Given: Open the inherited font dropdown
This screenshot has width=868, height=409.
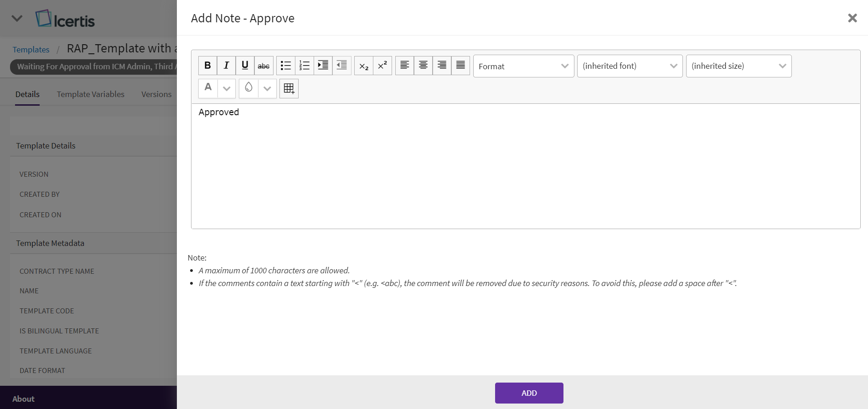Looking at the screenshot, I should point(630,66).
